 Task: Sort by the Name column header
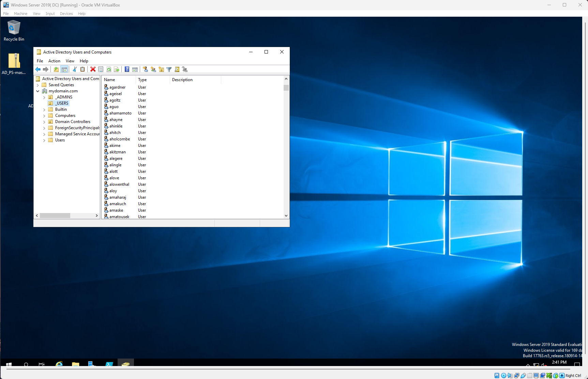[x=119, y=80]
